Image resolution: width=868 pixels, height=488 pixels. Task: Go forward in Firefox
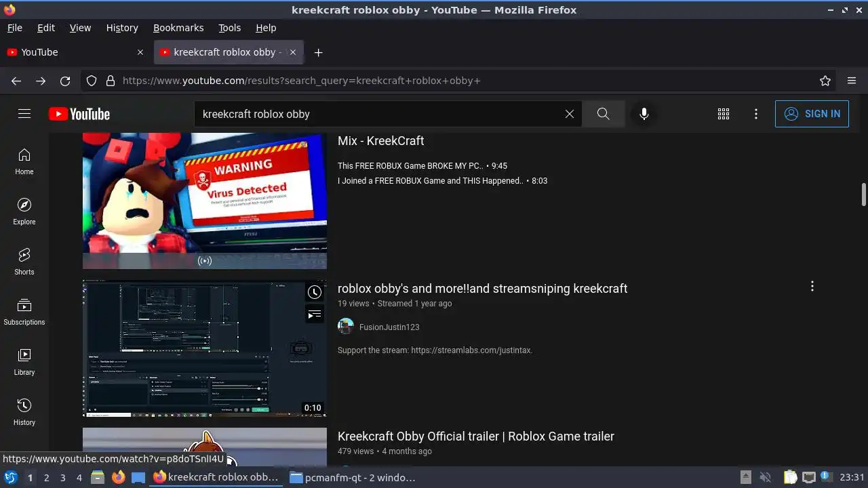(41, 81)
